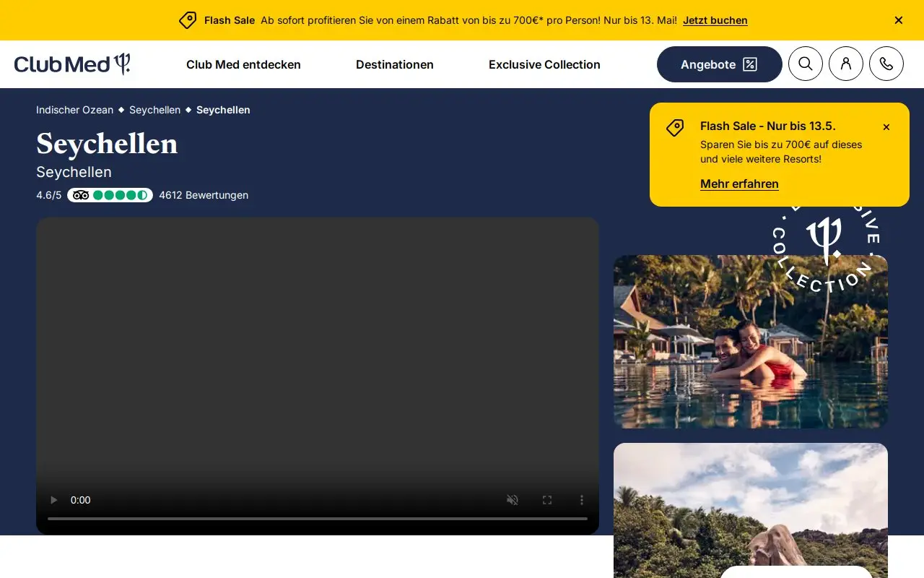Click Mehr erfahren link
Viewport: 924px width, 578px height.
click(x=739, y=184)
